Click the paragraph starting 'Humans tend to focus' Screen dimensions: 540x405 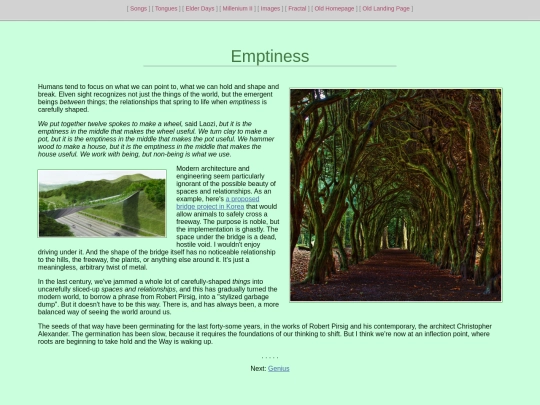[x=158, y=98]
